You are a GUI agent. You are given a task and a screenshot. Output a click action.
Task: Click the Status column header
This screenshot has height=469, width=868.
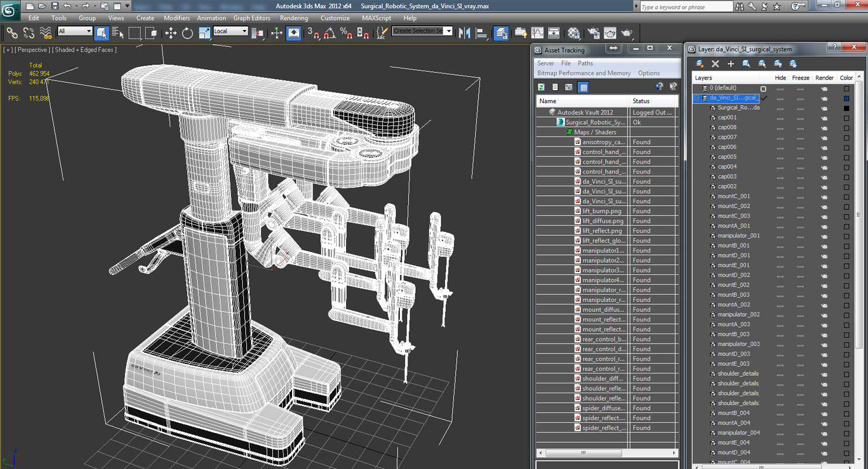[653, 101]
